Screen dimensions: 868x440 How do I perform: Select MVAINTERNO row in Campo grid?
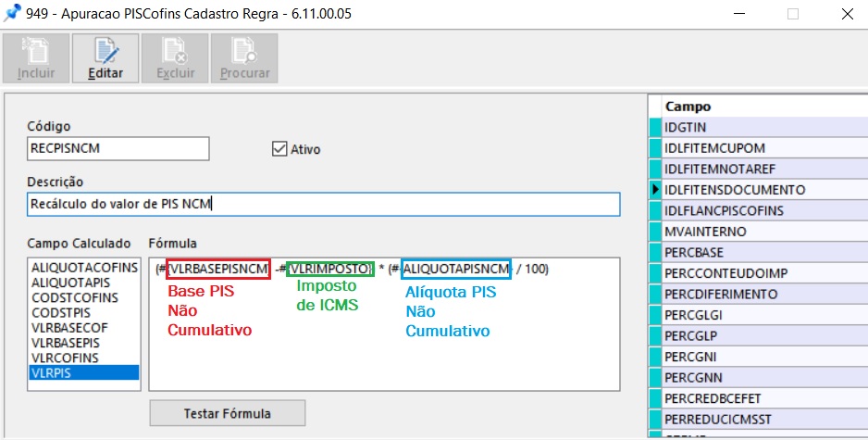click(x=764, y=231)
